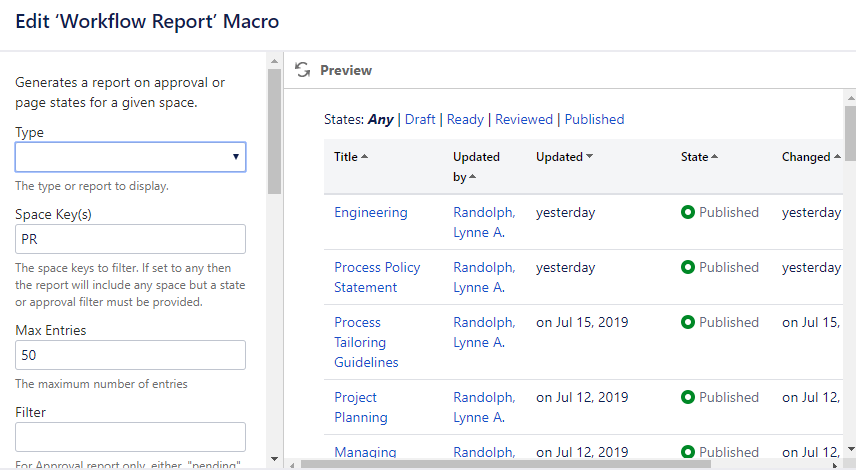Click the Published status icon in Engineering row

coord(688,212)
